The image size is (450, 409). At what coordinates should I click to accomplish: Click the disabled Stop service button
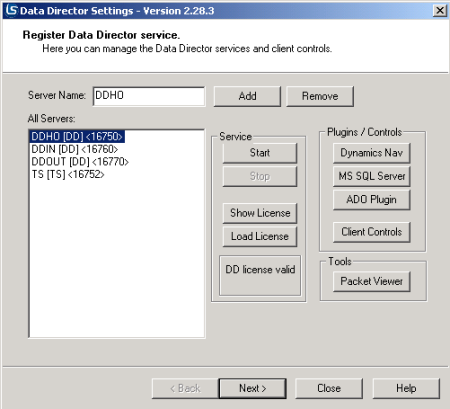click(260, 176)
